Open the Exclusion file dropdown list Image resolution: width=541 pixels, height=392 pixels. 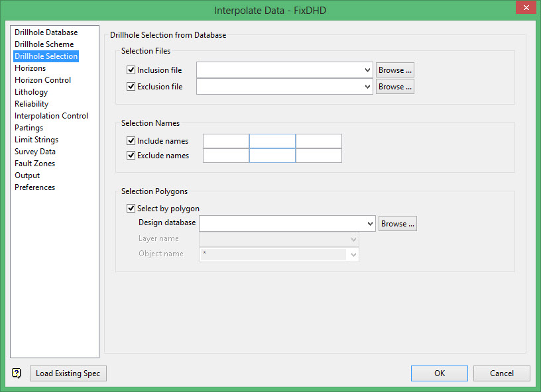pos(367,87)
